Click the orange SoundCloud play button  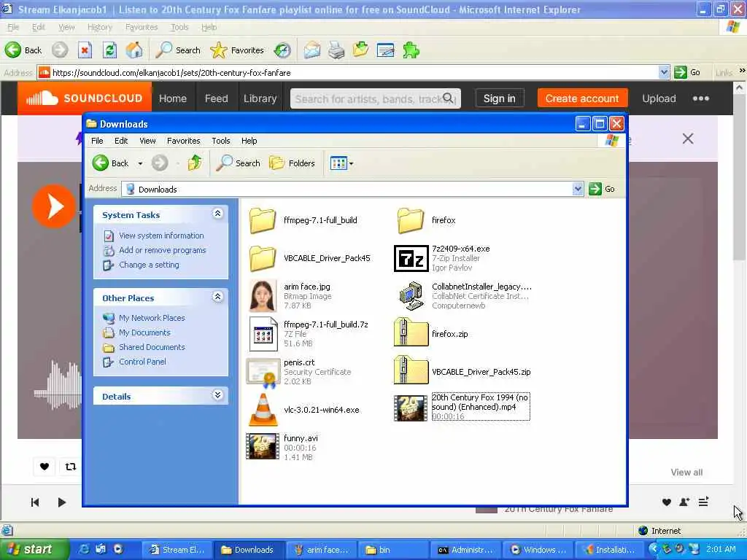point(54,206)
